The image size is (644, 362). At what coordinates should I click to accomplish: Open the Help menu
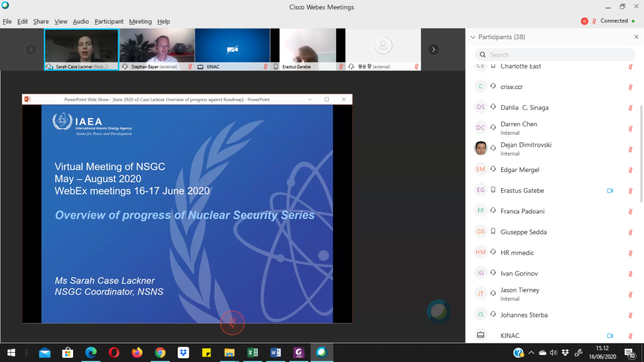tap(163, 21)
